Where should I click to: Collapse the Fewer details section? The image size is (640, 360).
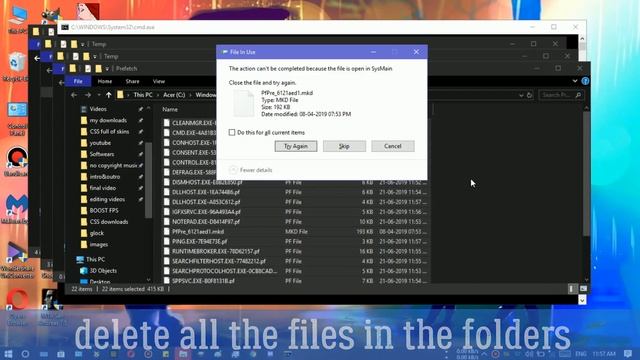pyautogui.click(x=233, y=170)
